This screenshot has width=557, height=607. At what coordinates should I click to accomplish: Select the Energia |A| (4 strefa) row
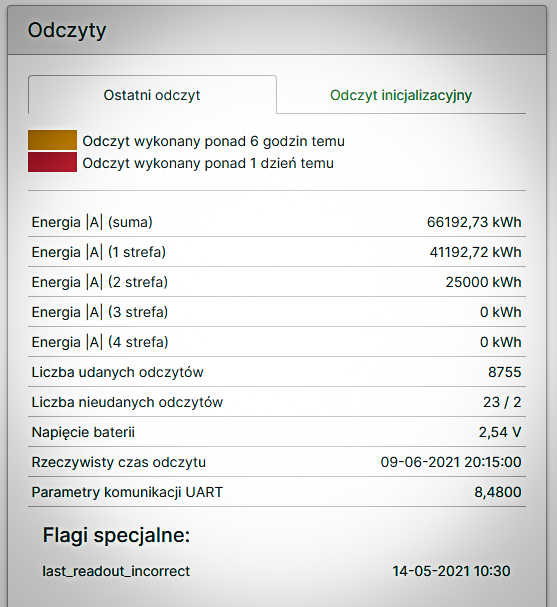[277, 342]
